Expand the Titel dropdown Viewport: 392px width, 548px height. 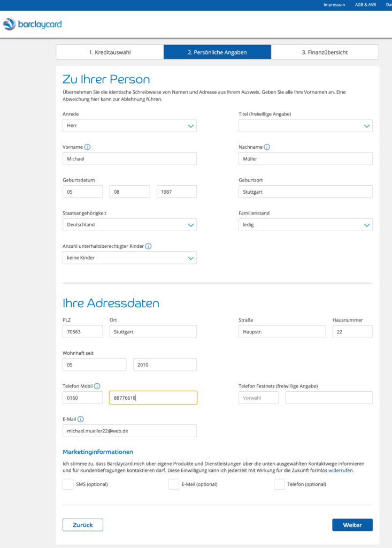tap(305, 125)
